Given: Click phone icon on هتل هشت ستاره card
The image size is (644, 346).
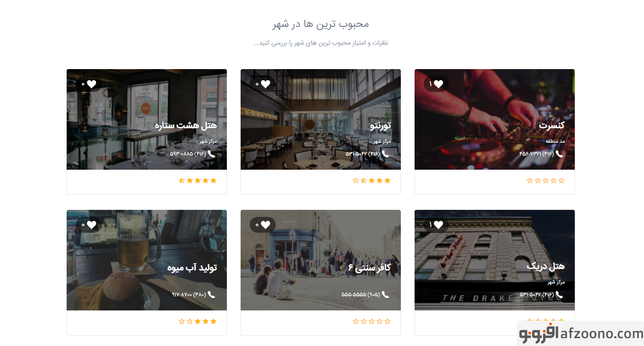Looking at the screenshot, I should [212, 154].
